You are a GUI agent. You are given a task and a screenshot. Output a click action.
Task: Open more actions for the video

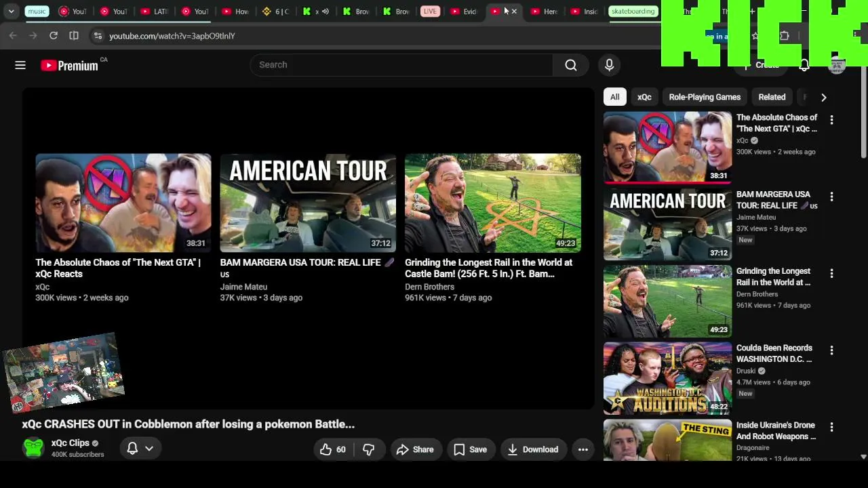[583, 449]
